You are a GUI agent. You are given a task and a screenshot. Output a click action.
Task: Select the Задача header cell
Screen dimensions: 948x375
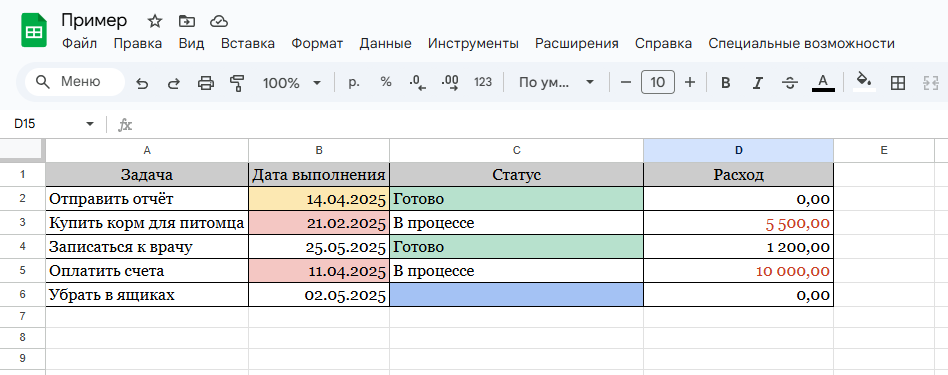147,175
